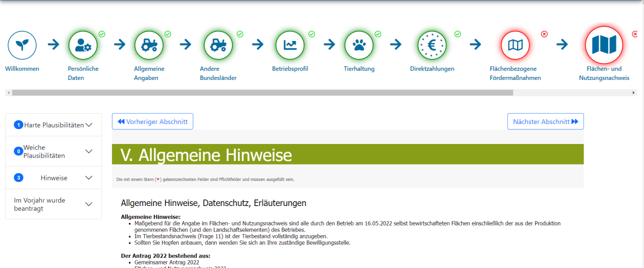
Task: Go to Vorheriger Abschnitt
Action: (152, 121)
